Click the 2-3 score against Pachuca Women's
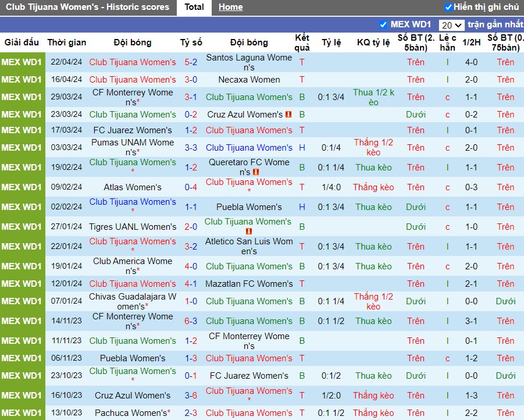 191,413
